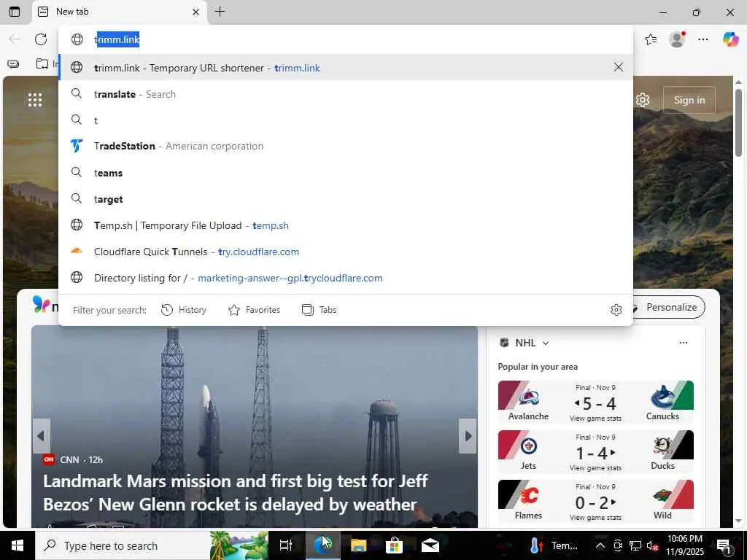This screenshot has width=747, height=560.
Task: Open the Landmark Mars mission headline
Action: [x=236, y=492]
